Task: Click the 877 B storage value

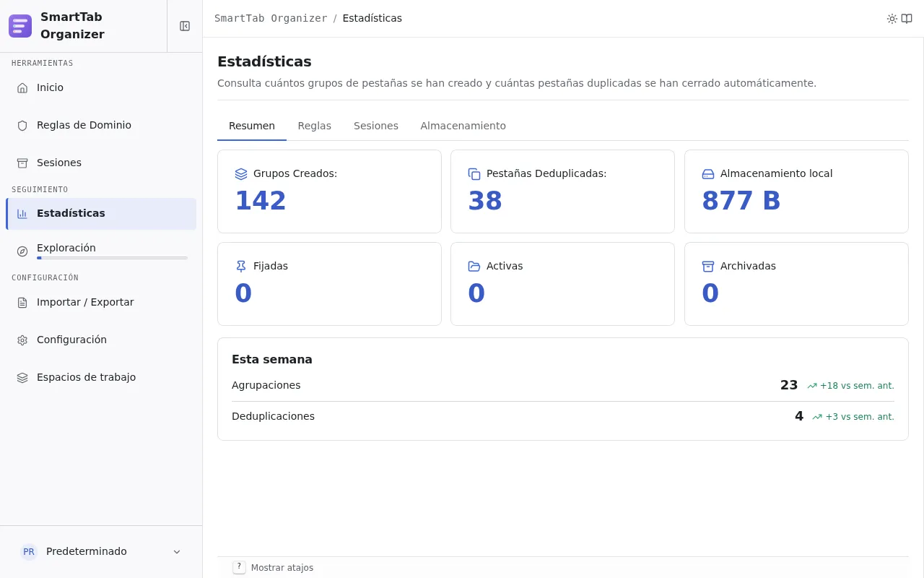Action: pos(741,201)
